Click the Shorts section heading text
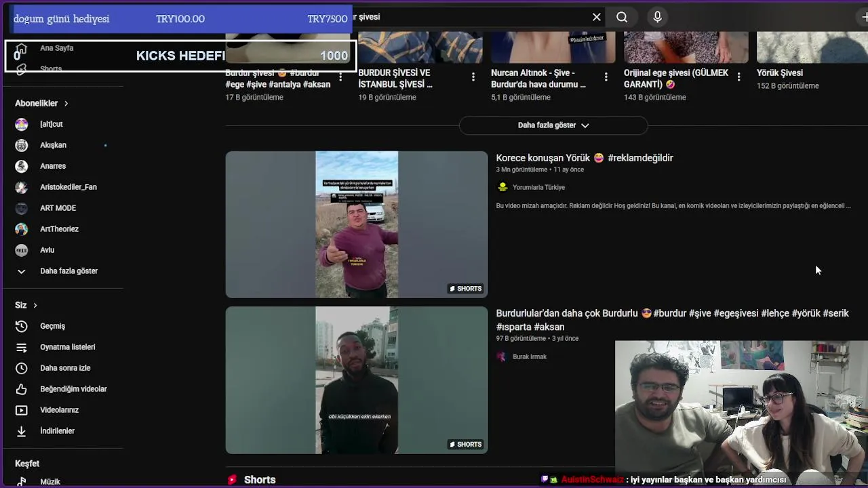The height and width of the screenshot is (488, 868). pos(260,480)
